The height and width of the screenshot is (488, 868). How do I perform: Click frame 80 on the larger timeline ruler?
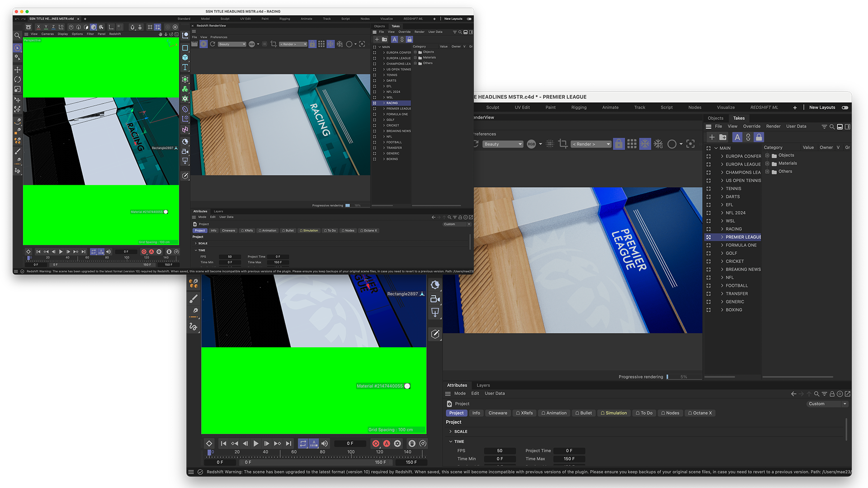[322, 452]
